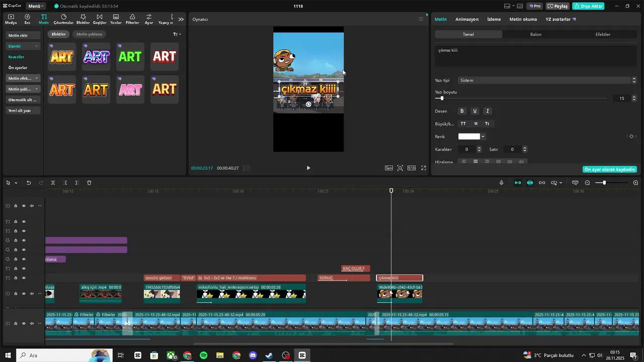Click the white Renk color swatch
Viewport: 644px width, 362px height.
click(469, 136)
